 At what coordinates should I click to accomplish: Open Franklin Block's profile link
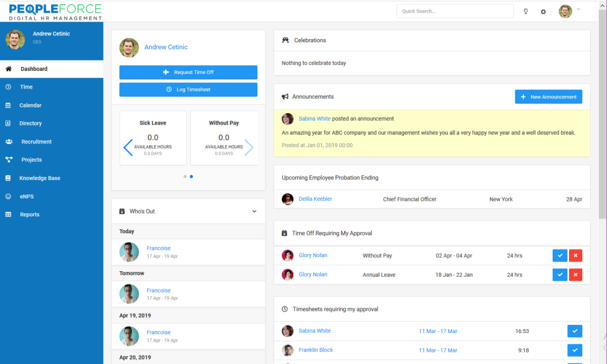click(316, 350)
